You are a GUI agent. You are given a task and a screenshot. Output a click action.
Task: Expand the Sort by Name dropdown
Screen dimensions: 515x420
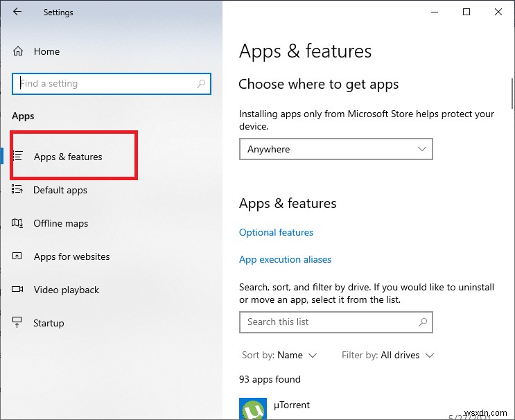point(279,355)
